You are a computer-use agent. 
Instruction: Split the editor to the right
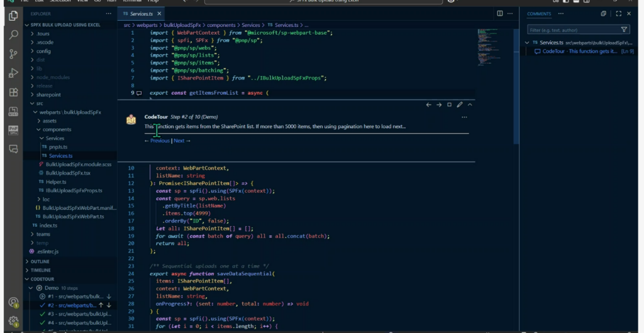500,14
